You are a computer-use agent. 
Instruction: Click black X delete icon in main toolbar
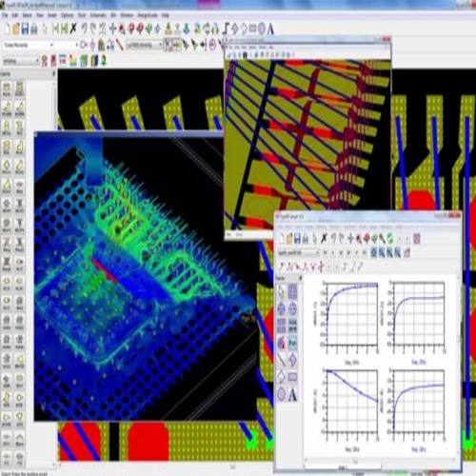pyautogui.click(x=73, y=29)
